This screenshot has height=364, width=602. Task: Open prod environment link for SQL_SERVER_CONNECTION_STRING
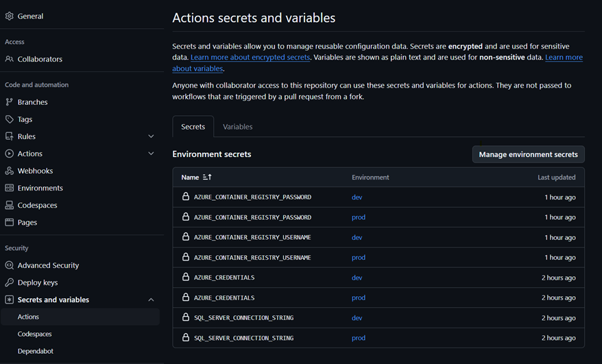359,338
